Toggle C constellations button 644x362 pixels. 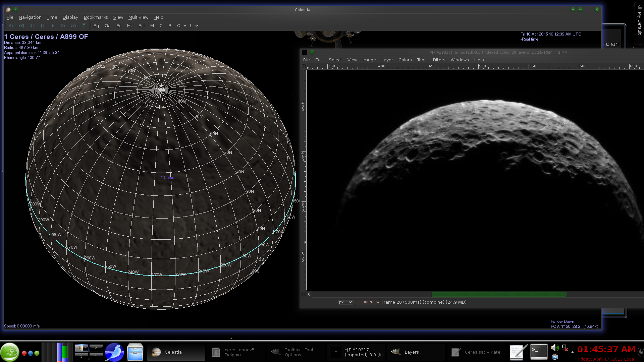pyautogui.click(x=161, y=26)
